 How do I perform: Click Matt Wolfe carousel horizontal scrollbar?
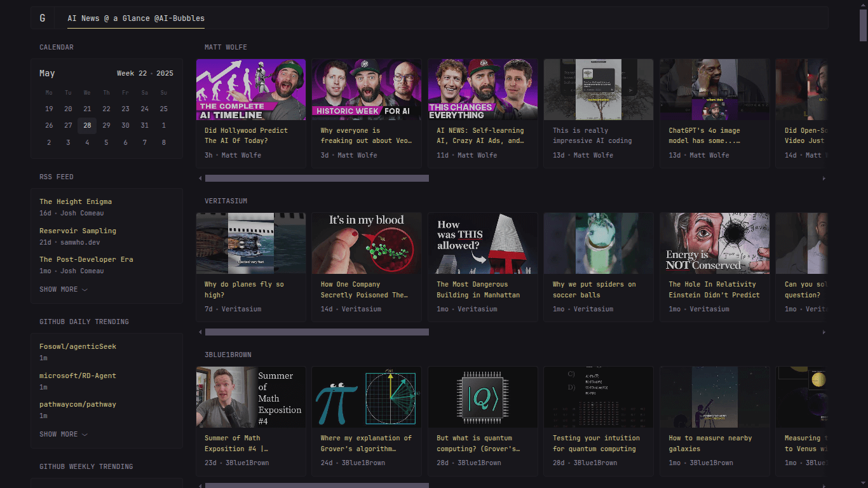[317, 179]
